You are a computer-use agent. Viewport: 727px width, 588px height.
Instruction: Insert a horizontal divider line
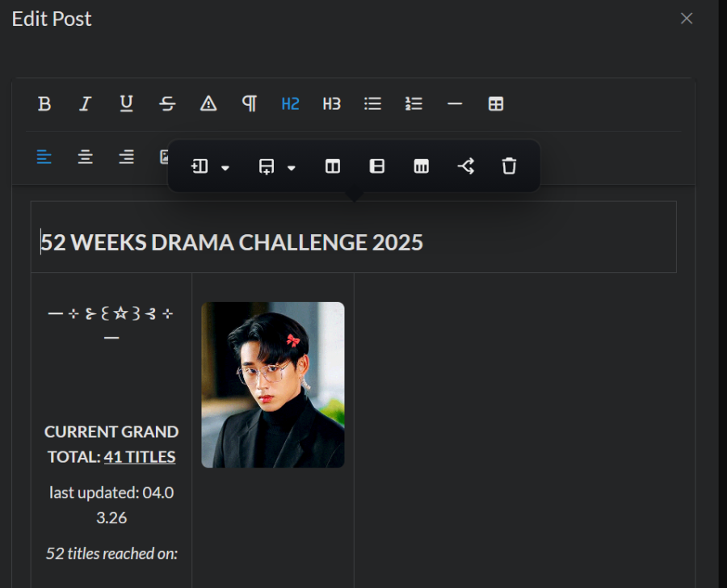454,103
